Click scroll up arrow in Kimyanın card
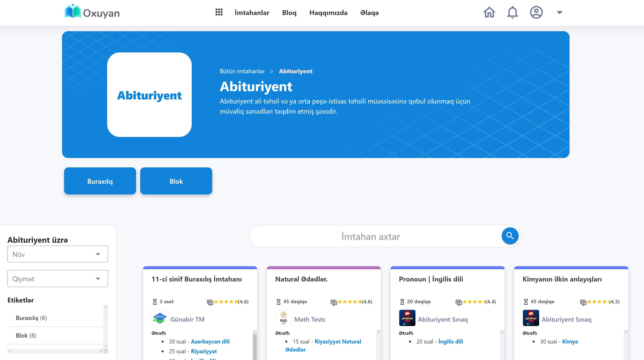644x360 pixels. 626,332
